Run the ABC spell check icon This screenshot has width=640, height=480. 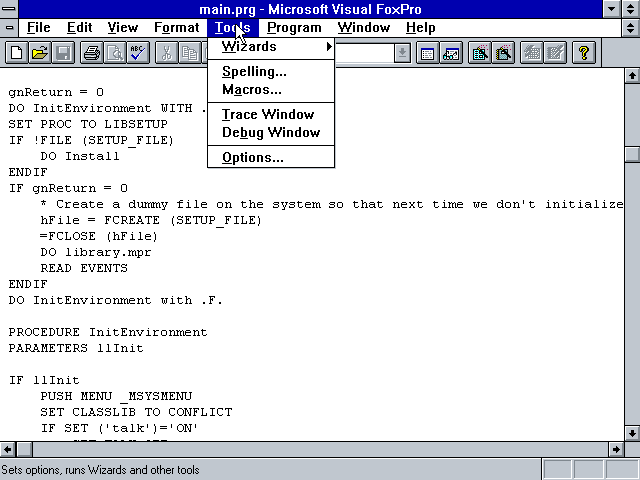pos(138,53)
